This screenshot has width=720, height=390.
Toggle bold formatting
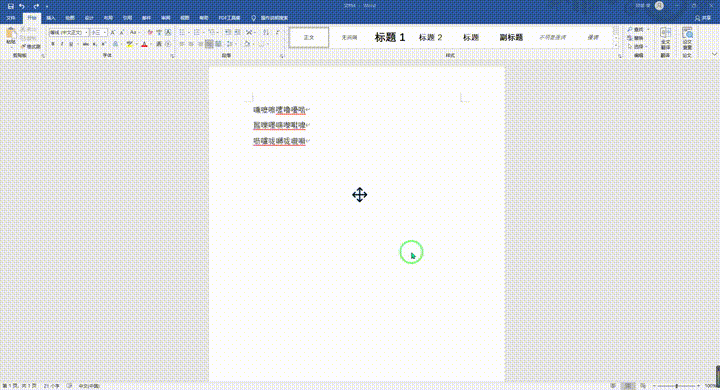tap(53, 44)
